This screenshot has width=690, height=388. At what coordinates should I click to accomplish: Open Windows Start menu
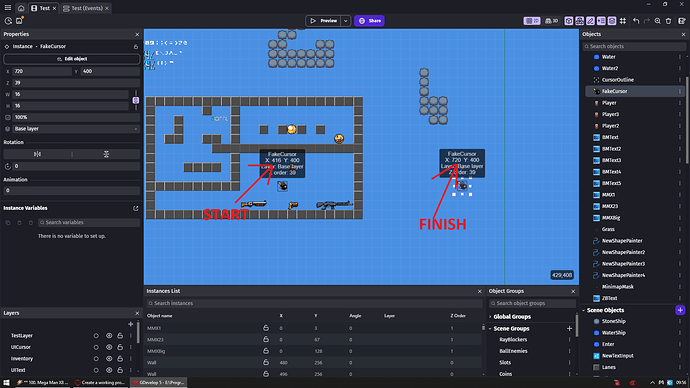(6, 383)
